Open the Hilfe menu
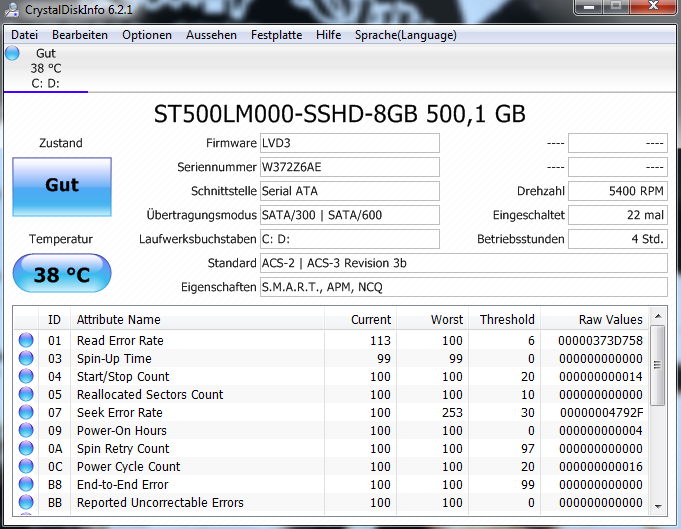 [x=328, y=35]
